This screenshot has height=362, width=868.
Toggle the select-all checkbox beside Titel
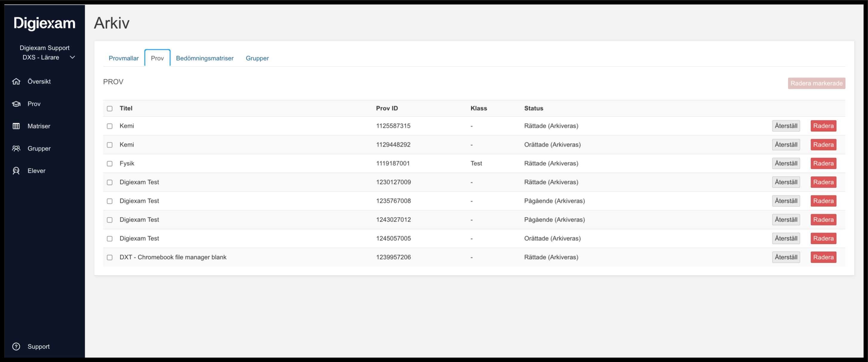point(110,109)
